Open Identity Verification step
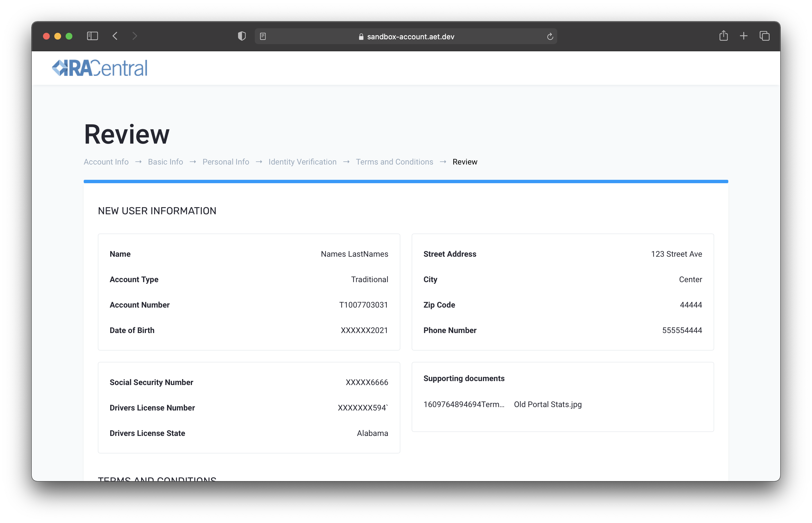The width and height of the screenshot is (812, 523). pyautogui.click(x=302, y=162)
